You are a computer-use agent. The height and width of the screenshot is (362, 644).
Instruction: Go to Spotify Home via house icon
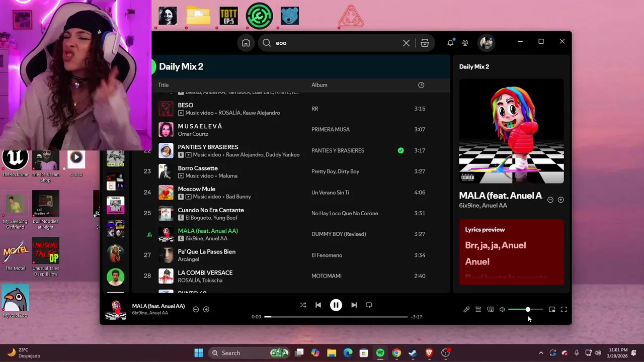click(x=246, y=43)
